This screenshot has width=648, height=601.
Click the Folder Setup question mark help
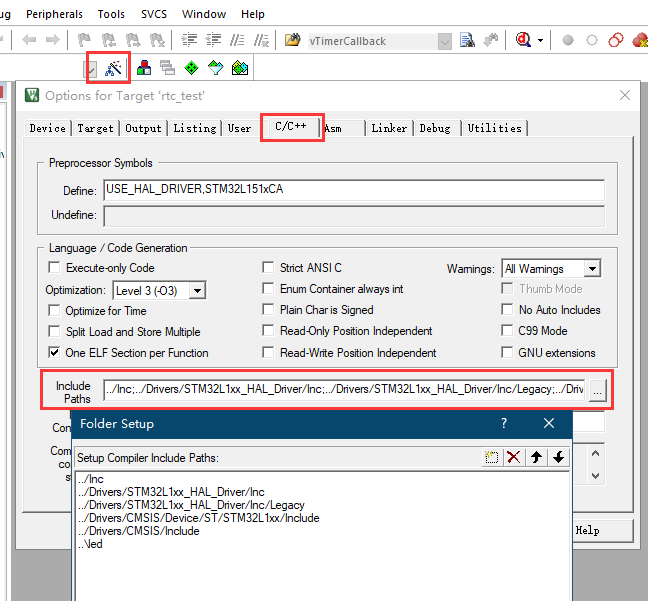point(504,423)
